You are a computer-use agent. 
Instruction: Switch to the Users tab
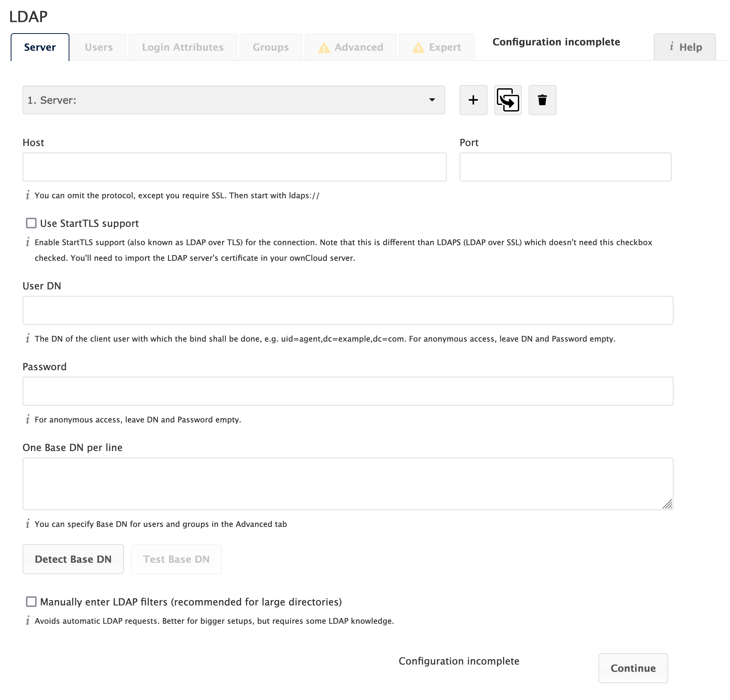99,47
